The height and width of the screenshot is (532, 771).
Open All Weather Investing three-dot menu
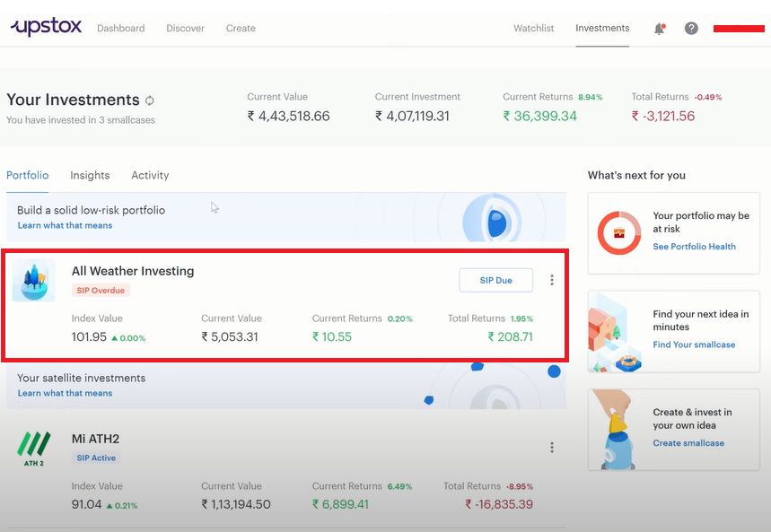point(552,280)
